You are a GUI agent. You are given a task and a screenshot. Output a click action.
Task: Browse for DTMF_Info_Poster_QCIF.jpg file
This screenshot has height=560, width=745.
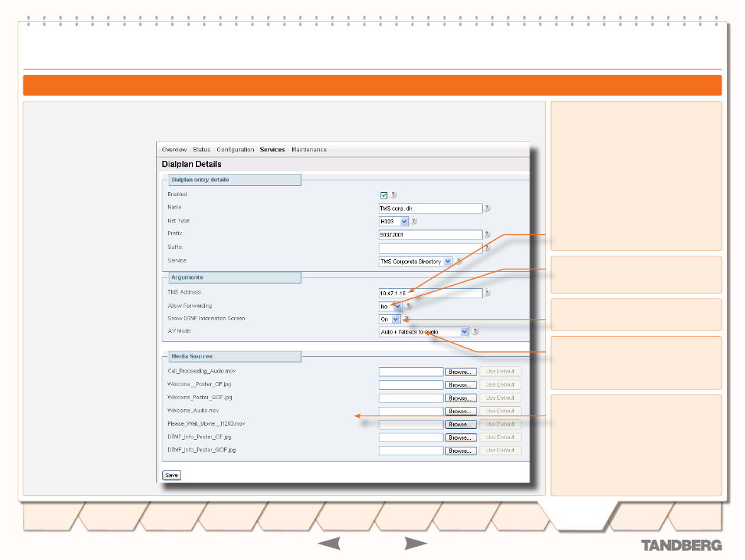coord(461,451)
